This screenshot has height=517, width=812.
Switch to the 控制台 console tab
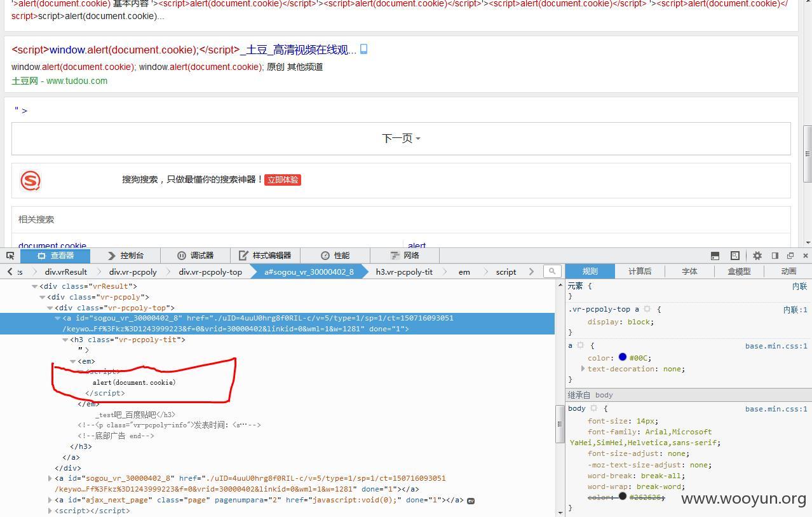point(125,256)
